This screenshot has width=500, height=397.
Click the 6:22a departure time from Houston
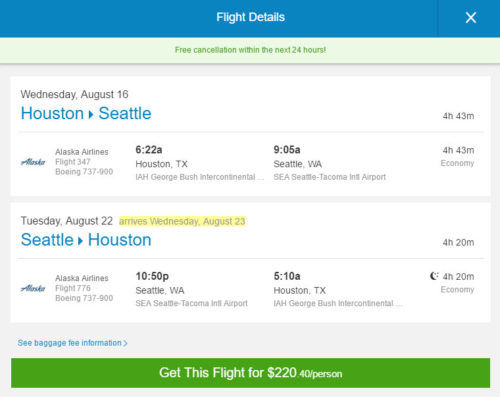pos(149,150)
